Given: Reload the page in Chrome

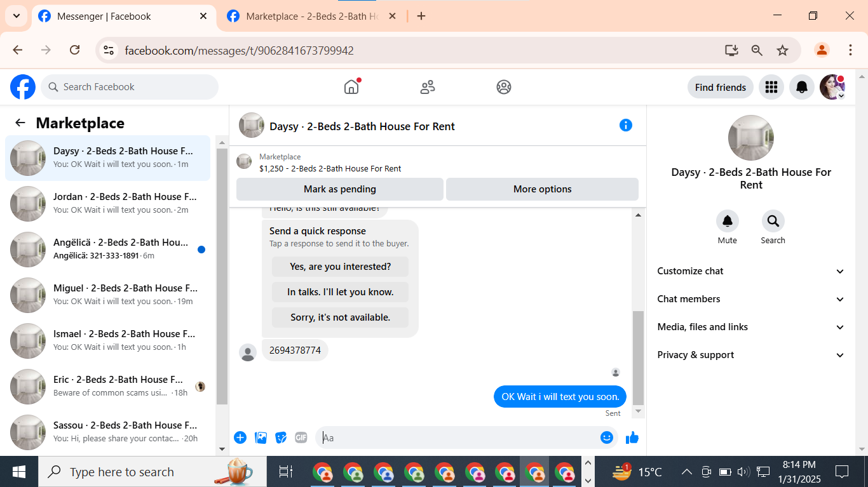Looking at the screenshot, I should click(x=75, y=50).
